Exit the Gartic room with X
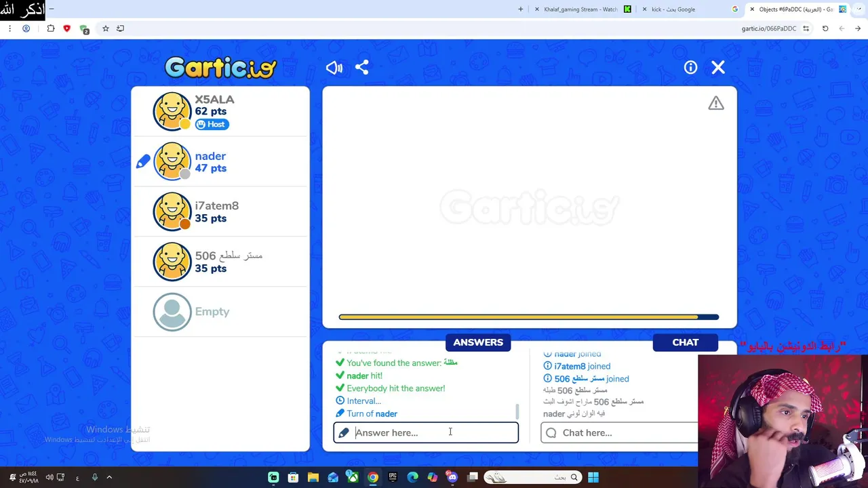Screen dimensions: 868x488 (718, 68)
